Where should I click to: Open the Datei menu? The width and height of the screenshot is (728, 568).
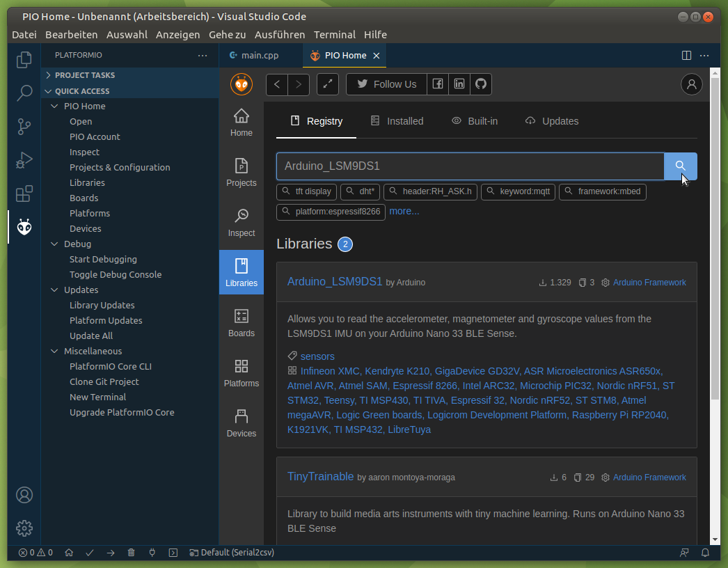pos(24,35)
